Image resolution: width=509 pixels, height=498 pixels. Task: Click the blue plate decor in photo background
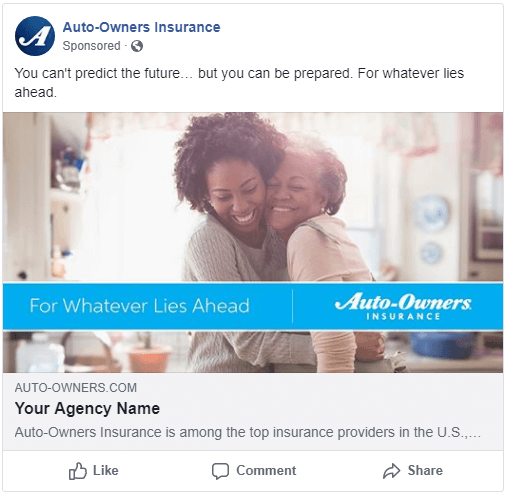[x=431, y=214]
